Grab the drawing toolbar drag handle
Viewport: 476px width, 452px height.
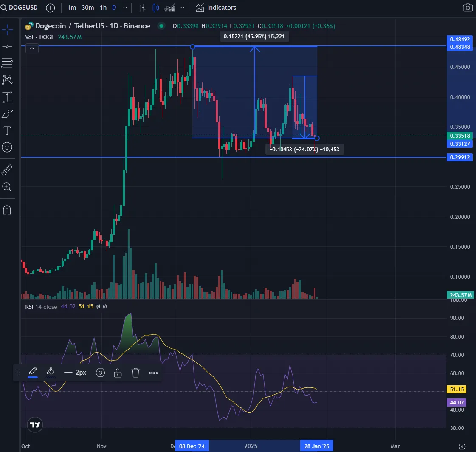(x=18, y=373)
